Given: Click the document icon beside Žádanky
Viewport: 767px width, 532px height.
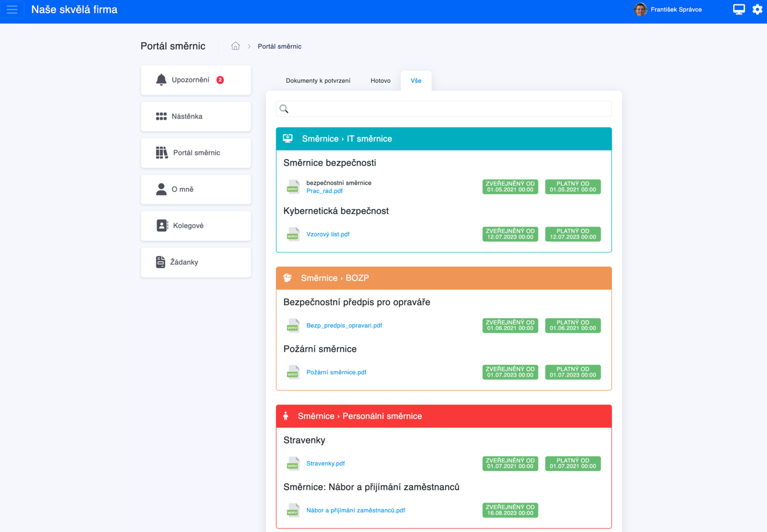Looking at the screenshot, I should [x=160, y=262].
